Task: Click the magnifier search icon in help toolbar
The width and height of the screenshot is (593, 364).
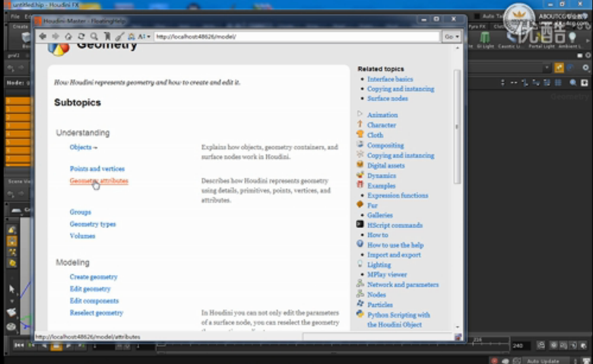Action: [x=94, y=36]
